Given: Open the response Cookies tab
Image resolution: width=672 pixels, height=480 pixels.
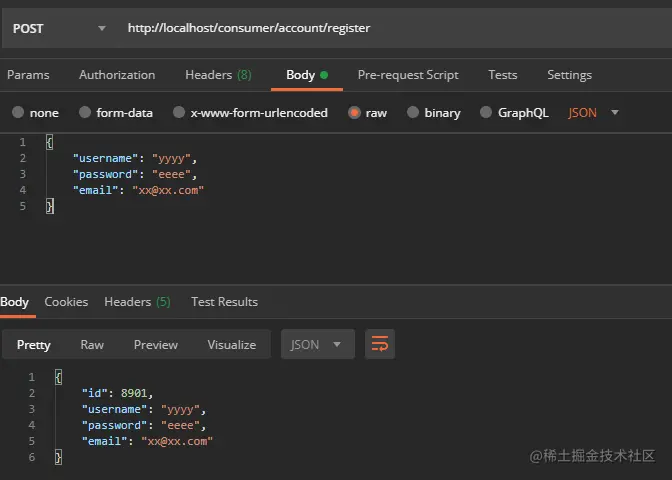Looking at the screenshot, I should click(x=66, y=302).
